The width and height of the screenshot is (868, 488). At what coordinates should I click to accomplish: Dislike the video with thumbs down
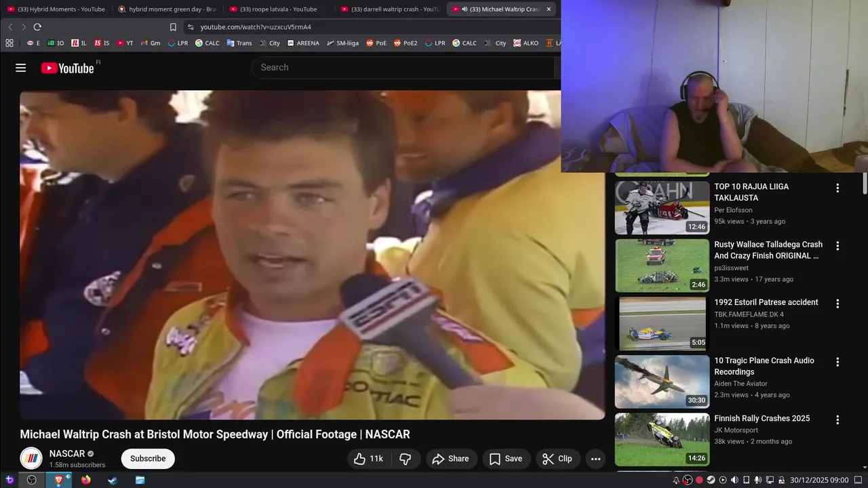406,459
